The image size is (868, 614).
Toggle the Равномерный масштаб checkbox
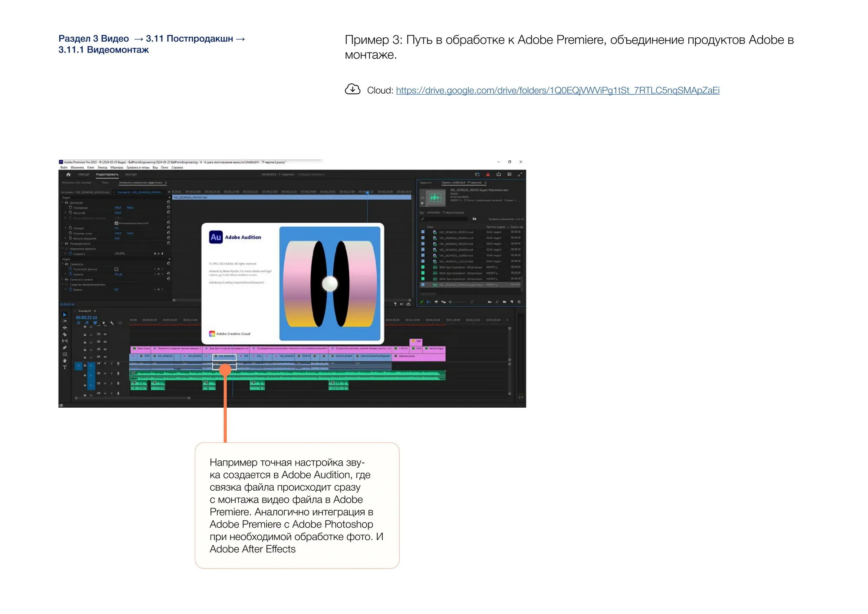coord(116,223)
